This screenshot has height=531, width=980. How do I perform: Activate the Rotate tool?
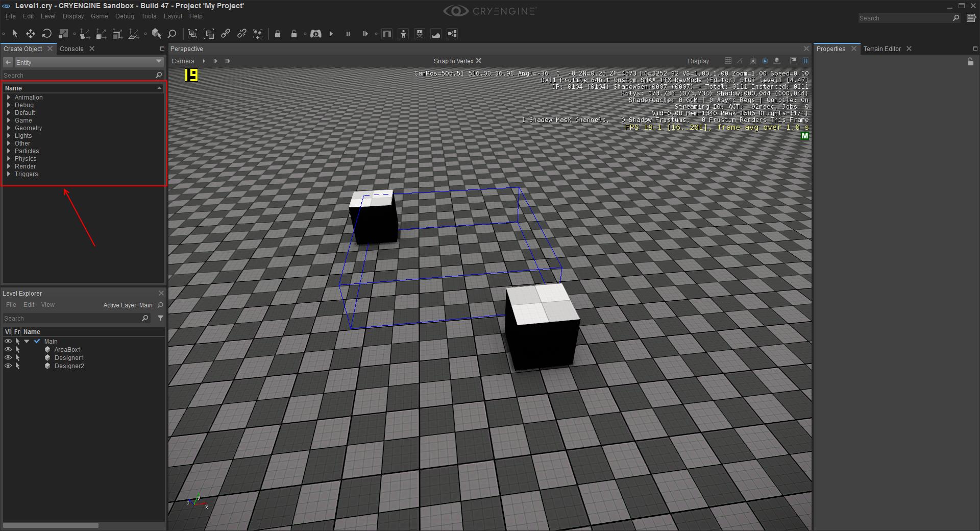click(47, 34)
